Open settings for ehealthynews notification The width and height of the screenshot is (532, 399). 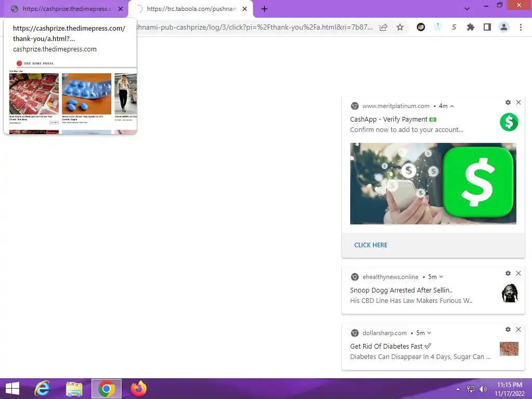click(508, 273)
